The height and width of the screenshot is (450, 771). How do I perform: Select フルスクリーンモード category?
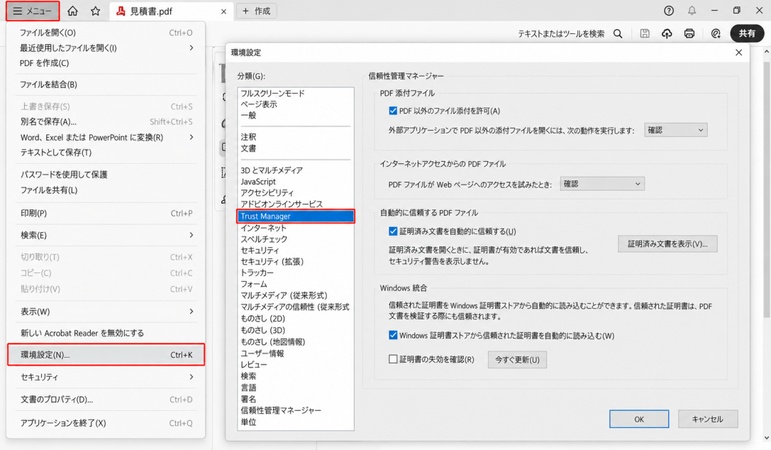[x=272, y=93]
